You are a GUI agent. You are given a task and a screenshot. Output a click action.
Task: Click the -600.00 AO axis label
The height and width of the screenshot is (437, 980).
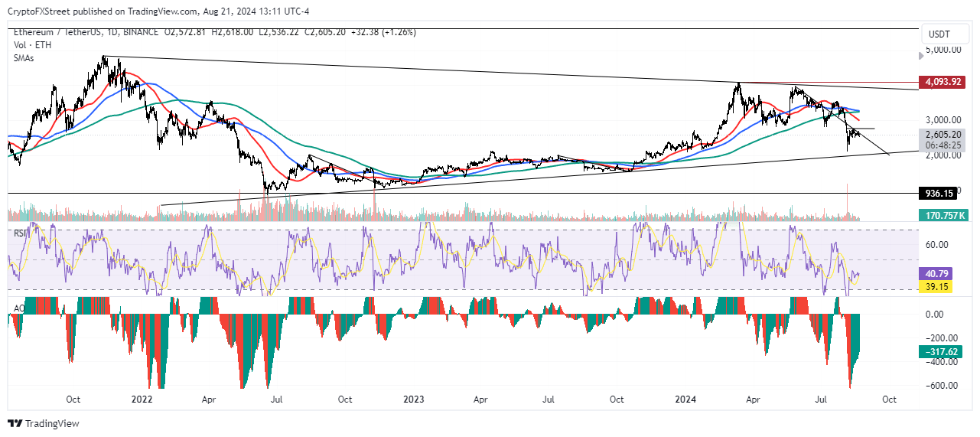pyautogui.click(x=943, y=386)
